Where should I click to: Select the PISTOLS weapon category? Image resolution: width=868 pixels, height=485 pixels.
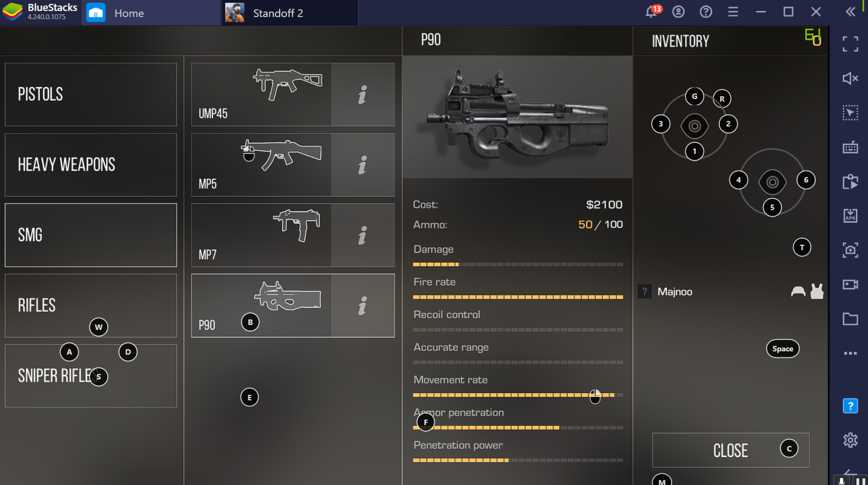tap(91, 95)
